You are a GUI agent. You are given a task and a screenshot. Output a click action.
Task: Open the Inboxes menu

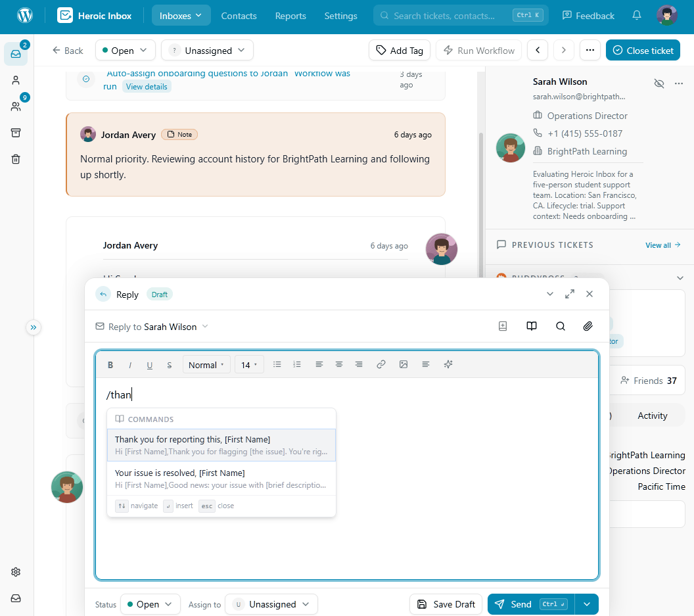(181, 16)
